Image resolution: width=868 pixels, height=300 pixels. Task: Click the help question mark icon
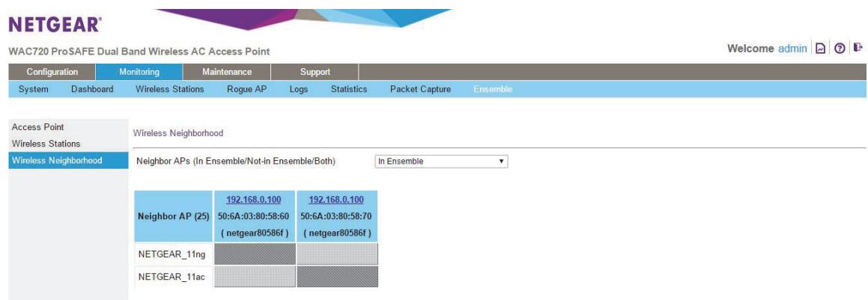pos(840,49)
